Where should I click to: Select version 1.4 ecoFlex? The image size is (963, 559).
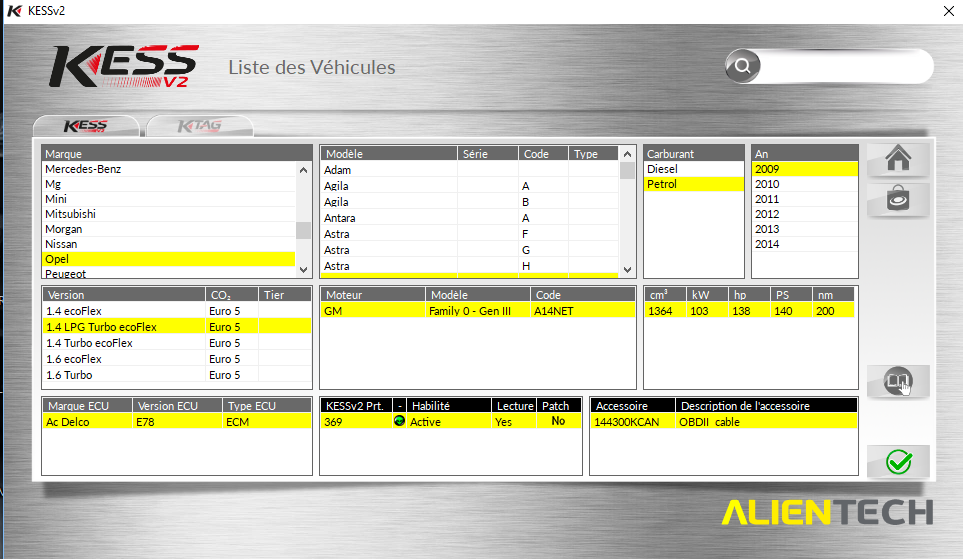tap(177, 311)
